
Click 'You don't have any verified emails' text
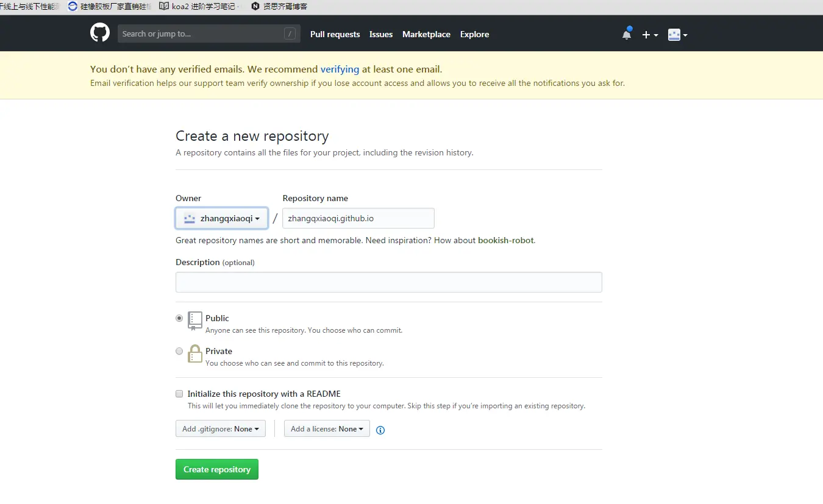(x=168, y=69)
